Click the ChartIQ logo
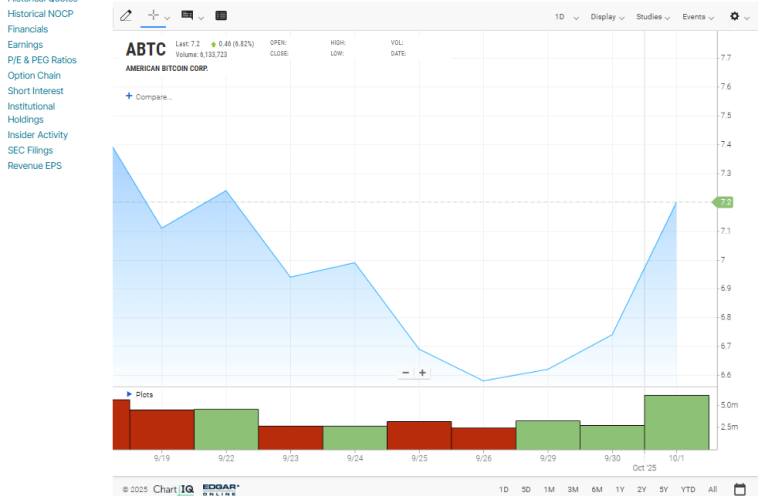 [173, 489]
